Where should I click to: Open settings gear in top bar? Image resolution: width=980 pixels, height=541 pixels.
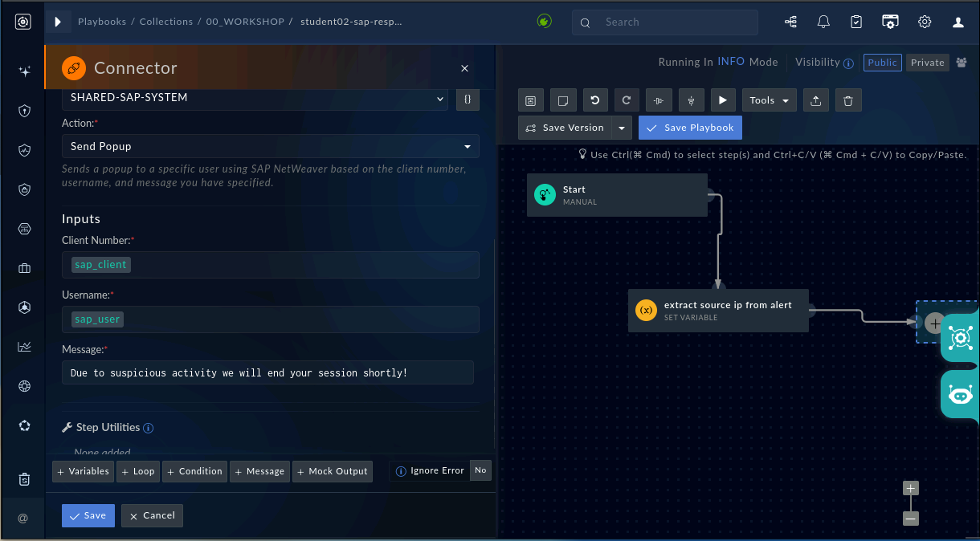(925, 22)
